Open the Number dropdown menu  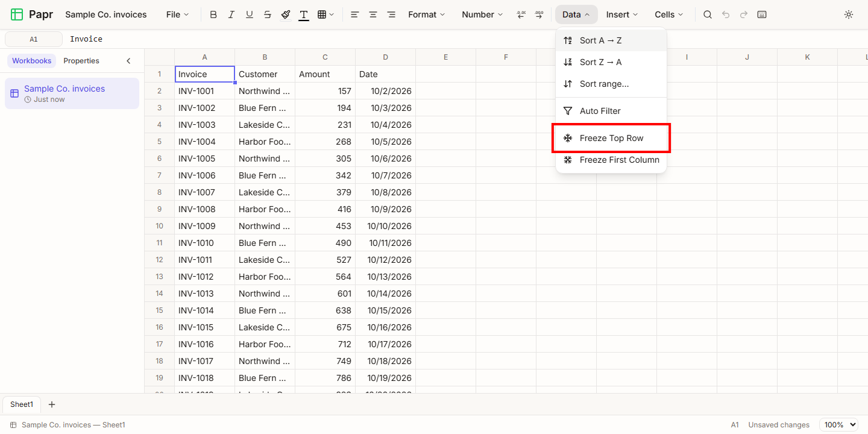point(482,14)
